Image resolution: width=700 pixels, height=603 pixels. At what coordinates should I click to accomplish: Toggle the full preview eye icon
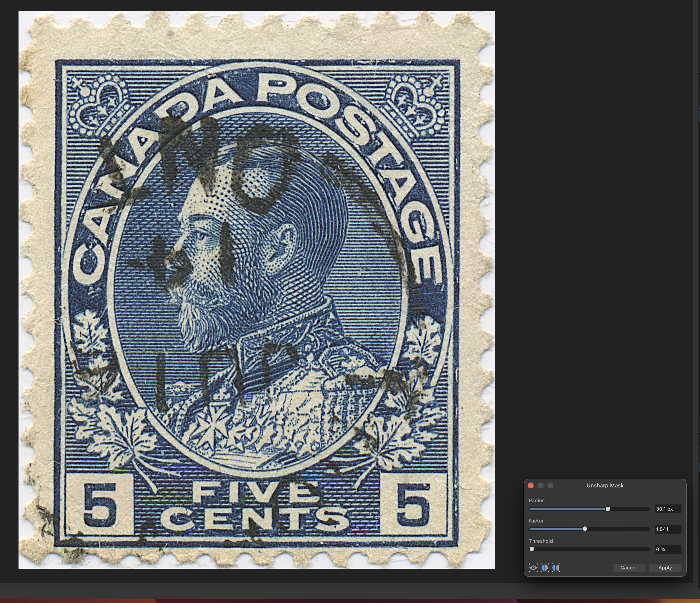(533, 567)
